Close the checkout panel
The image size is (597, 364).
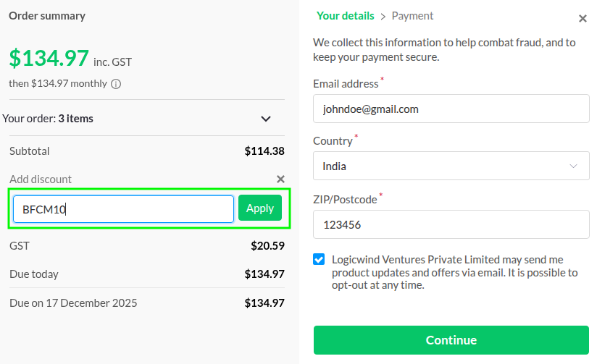583,19
